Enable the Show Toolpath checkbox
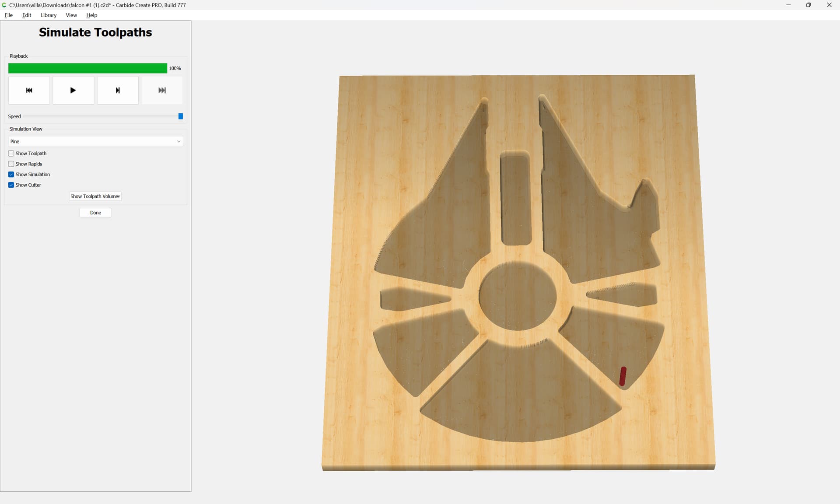 (x=11, y=154)
